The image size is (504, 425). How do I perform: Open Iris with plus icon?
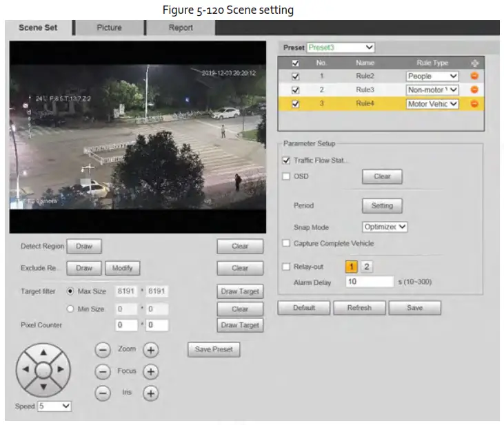(x=151, y=393)
